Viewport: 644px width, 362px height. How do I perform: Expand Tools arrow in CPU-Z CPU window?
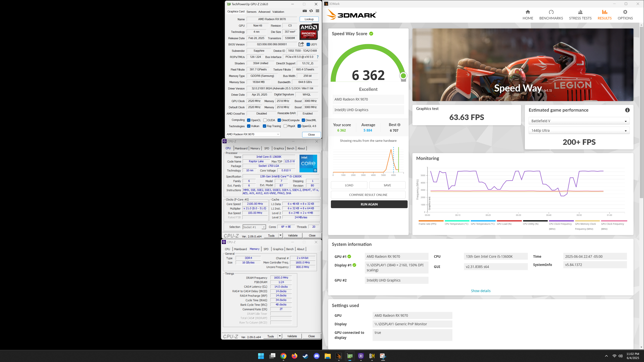281,235
